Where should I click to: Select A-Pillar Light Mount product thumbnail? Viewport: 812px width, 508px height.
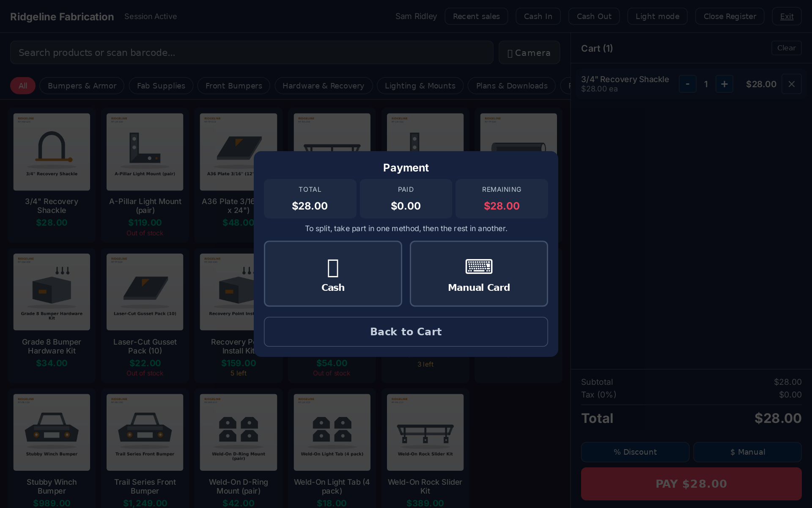tap(145, 152)
